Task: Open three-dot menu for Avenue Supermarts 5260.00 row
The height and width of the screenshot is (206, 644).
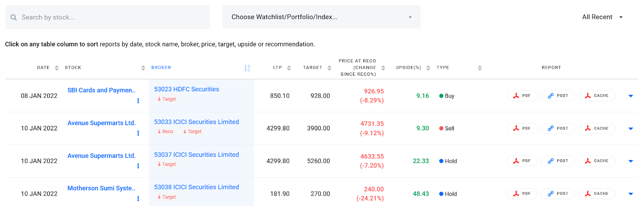Action: (138, 166)
